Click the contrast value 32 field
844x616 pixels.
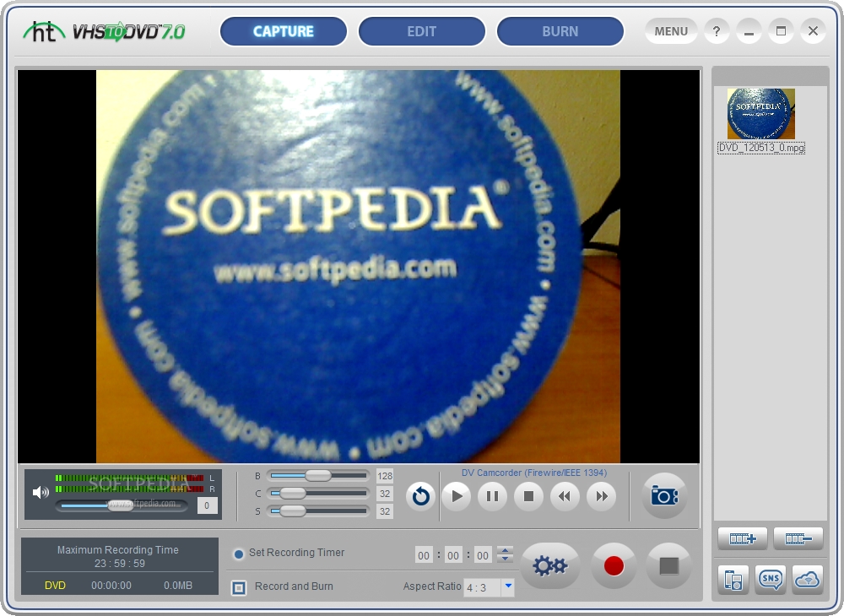point(384,494)
